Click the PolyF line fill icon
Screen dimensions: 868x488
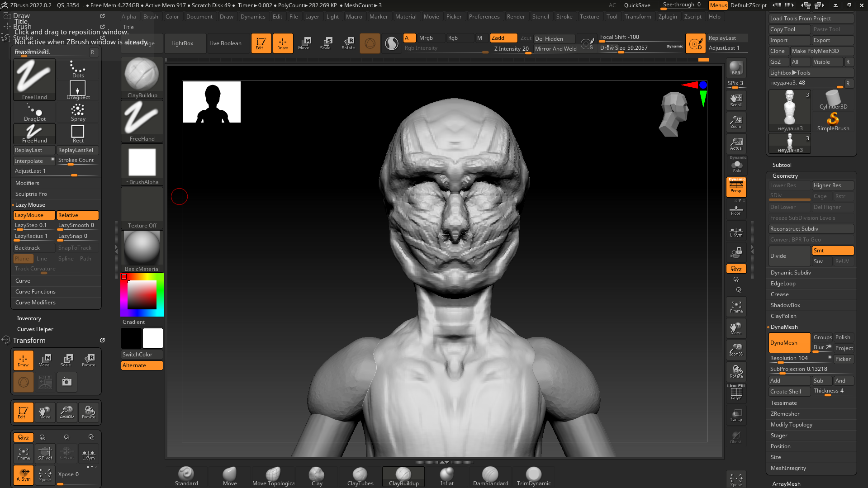click(x=736, y=393)
